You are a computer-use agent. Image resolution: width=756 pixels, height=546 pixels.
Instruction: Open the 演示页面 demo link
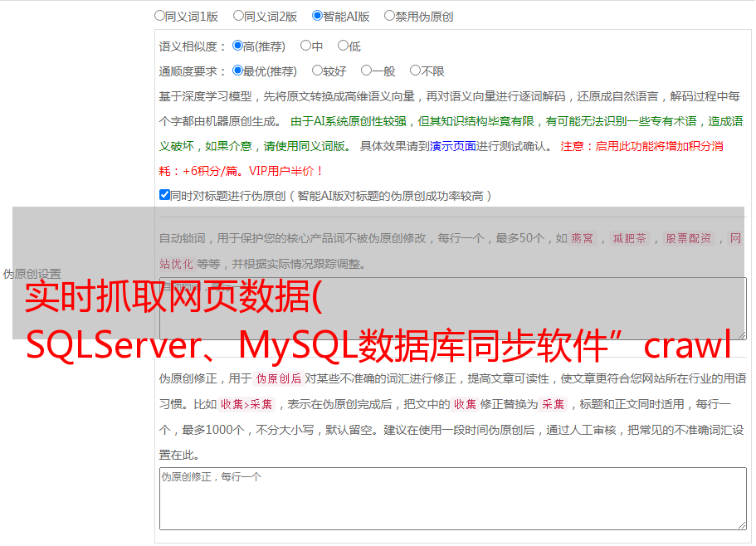(x=453, y=146)
